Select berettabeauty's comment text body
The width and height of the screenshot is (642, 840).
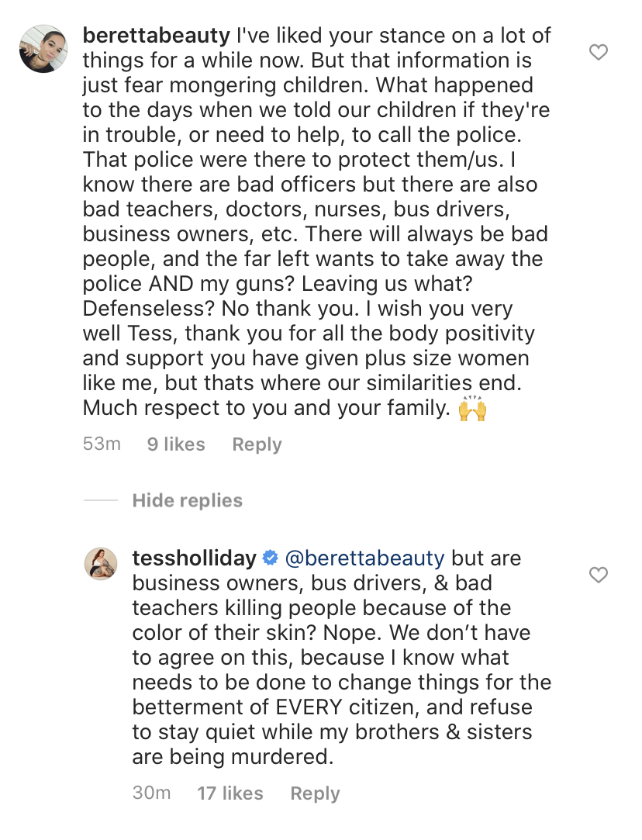pos(316,222)
